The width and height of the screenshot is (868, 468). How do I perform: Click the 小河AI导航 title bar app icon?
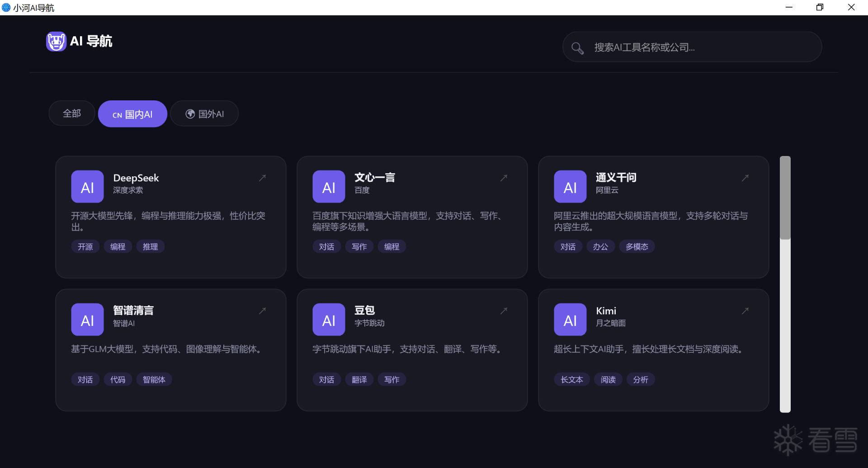pos(6,7)
